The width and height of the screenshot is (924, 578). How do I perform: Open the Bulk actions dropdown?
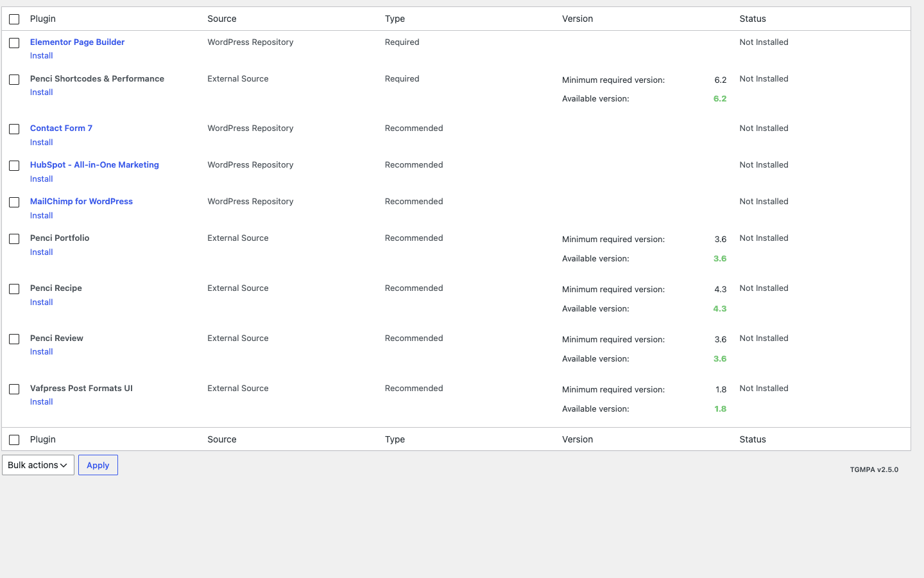pos(38,465)
